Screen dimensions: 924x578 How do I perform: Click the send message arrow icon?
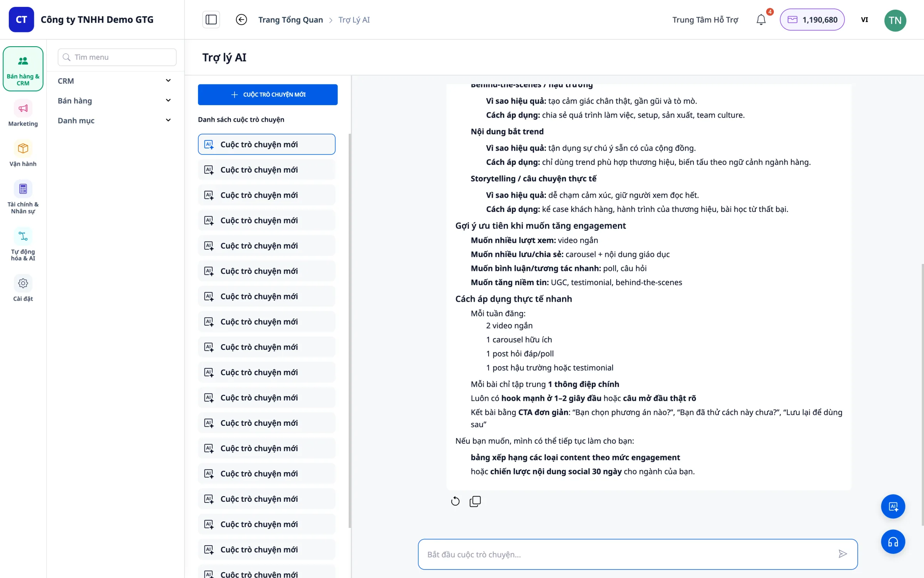tap(842, 554)
